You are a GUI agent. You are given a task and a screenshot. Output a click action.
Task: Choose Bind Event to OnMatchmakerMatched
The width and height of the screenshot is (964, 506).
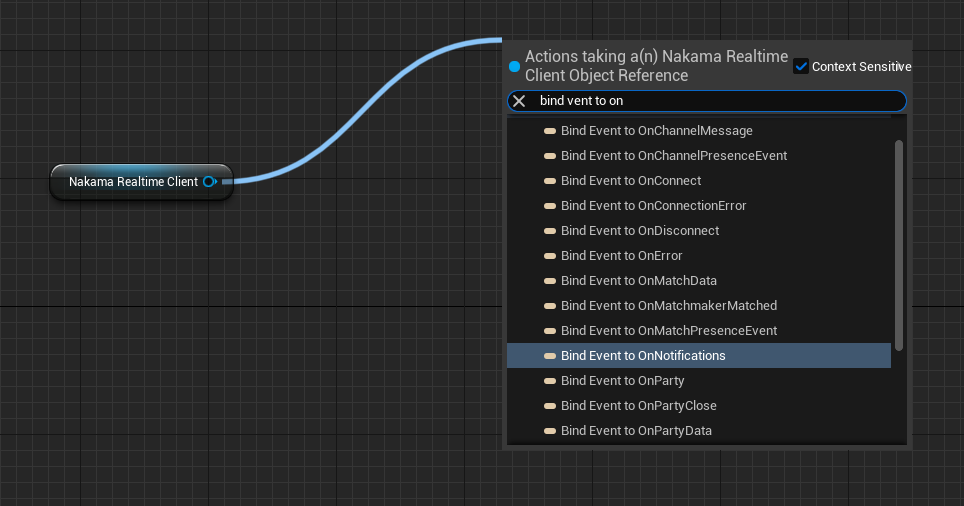pyautogui.click(x=668, y=306)
